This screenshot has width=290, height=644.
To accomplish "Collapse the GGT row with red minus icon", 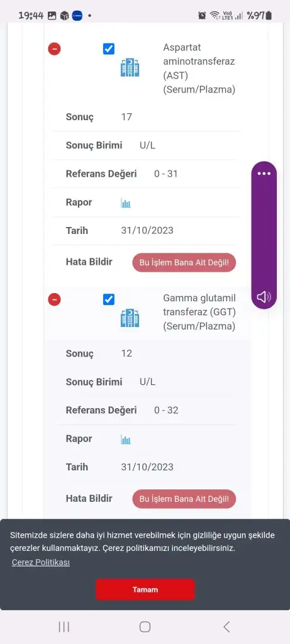I will point(54,299).
